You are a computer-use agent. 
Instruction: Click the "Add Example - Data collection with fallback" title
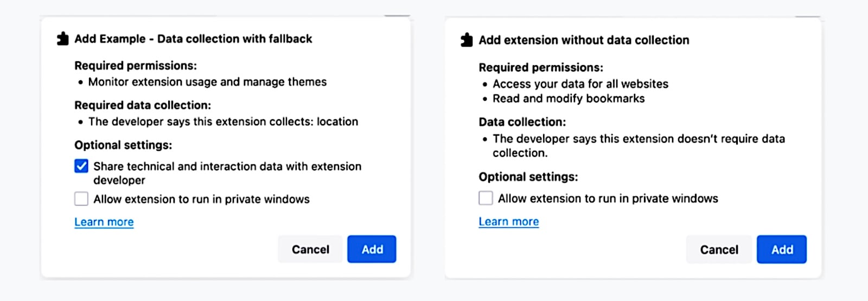(x=193, y=39)
